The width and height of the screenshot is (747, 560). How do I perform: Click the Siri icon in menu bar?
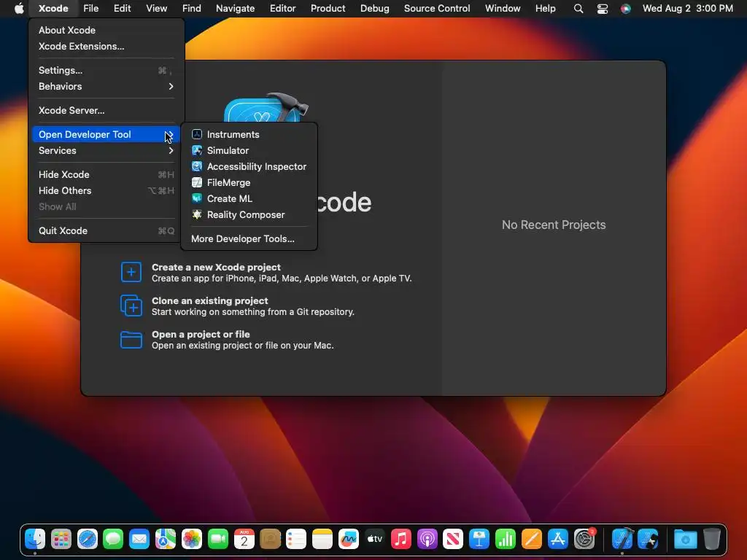pos(625,9)
